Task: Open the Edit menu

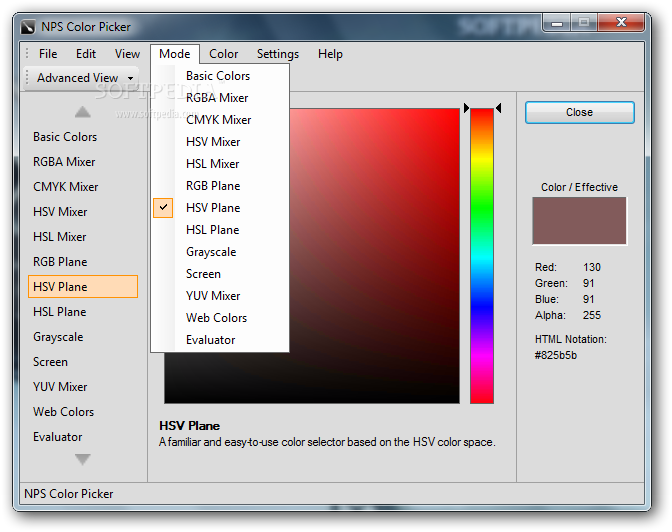Action: pos(86,54)
